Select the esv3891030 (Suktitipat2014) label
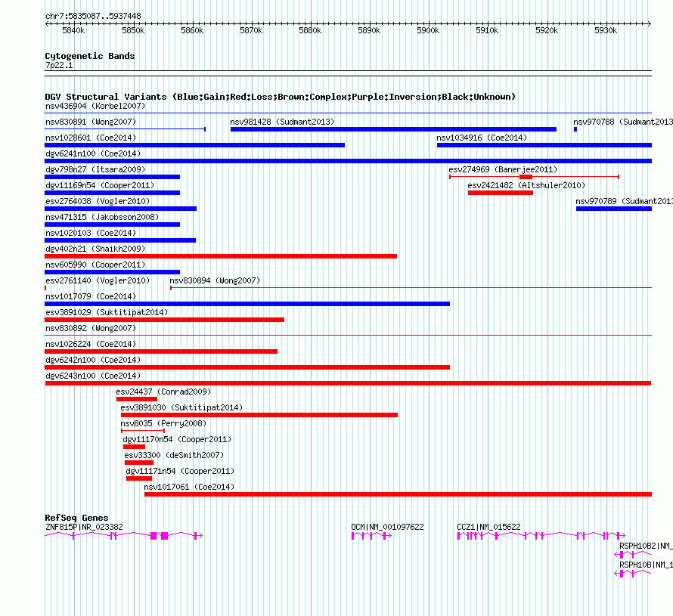 (181, 407)
